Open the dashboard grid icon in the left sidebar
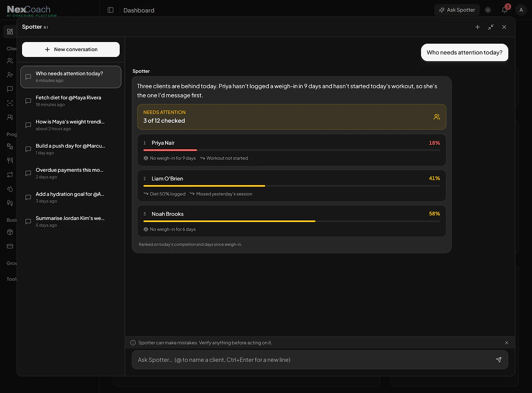This screenshot has height=393, width=532. [x=10, y=32]
